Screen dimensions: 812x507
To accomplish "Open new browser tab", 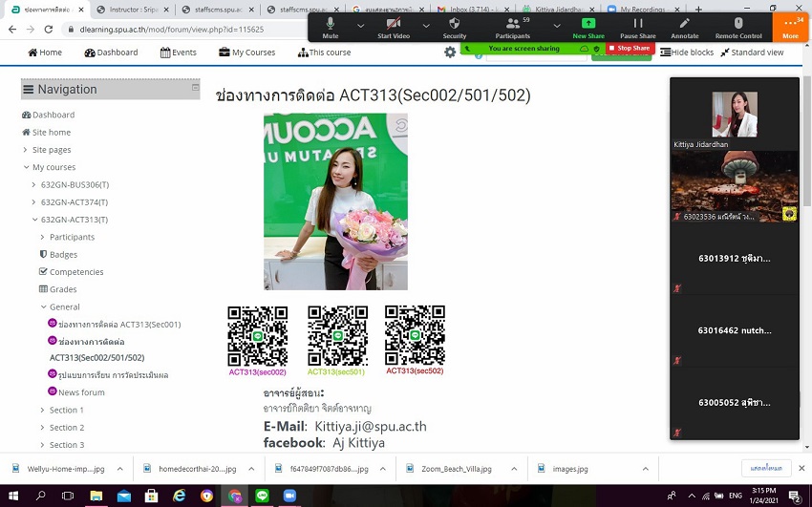I will [698, 10].
